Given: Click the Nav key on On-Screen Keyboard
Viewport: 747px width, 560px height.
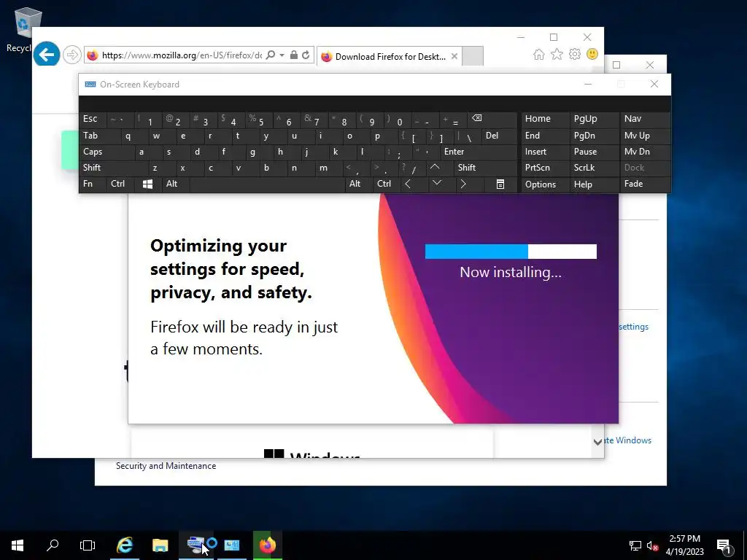Looking at the screenshot, I should (645, 119).
